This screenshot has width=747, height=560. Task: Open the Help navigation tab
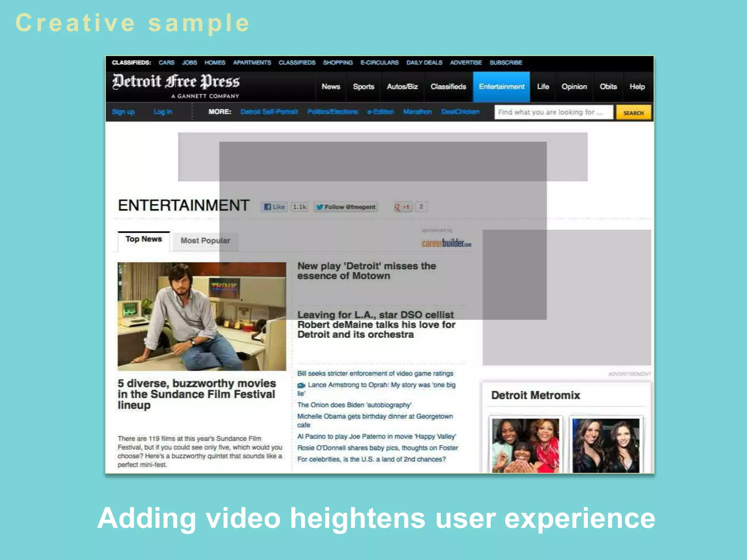click(637, 87)
